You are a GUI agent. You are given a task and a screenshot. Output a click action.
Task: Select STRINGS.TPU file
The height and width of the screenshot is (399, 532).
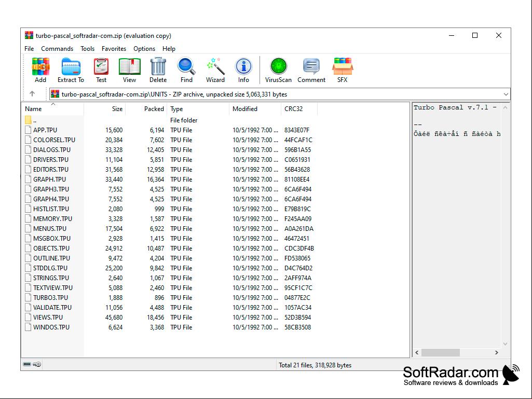click(x=51, y=278)
